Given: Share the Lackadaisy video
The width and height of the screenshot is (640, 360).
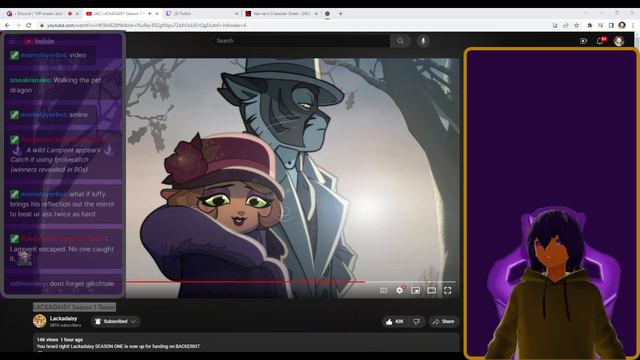Looking at the screenshot, I should click(443, 322).
